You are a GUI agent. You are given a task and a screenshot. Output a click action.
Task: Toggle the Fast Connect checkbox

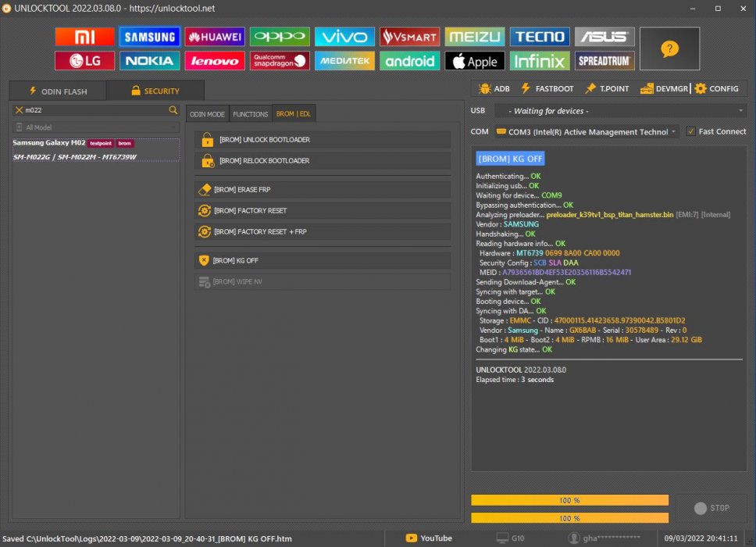click(x=691, y=131)
